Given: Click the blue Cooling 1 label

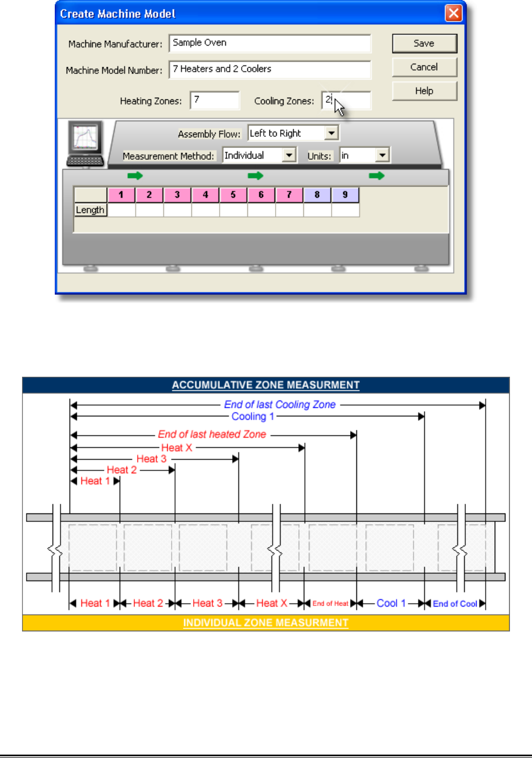Looking at the screenshot, I should coord(253,416).
